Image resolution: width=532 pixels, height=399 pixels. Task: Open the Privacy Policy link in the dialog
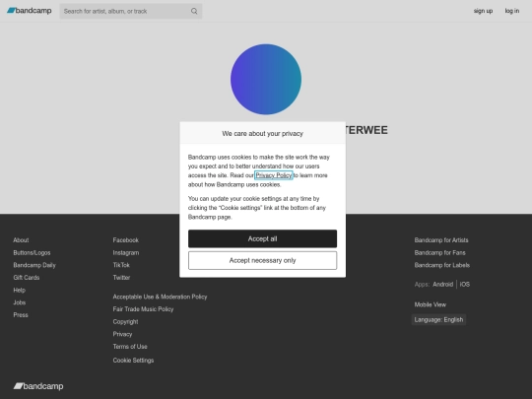point(274,175)
